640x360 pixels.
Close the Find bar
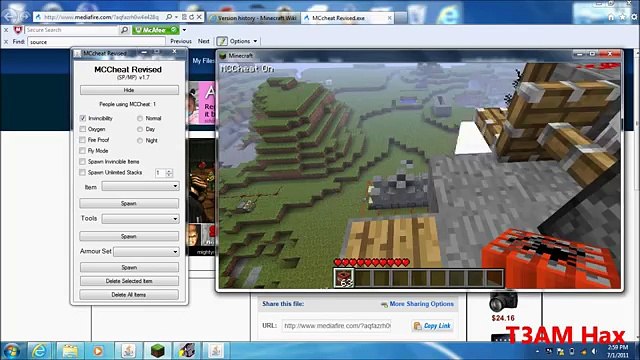point(6,42)
